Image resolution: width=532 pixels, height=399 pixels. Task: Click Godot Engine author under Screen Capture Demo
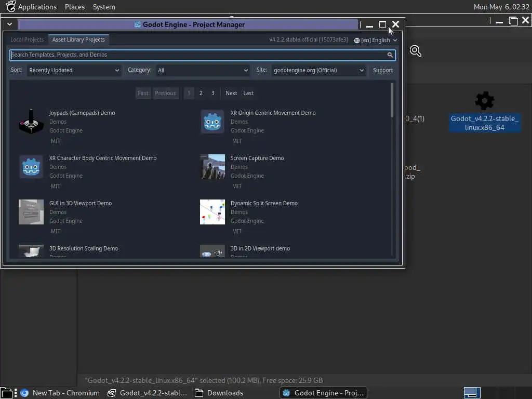coord(247,176)
